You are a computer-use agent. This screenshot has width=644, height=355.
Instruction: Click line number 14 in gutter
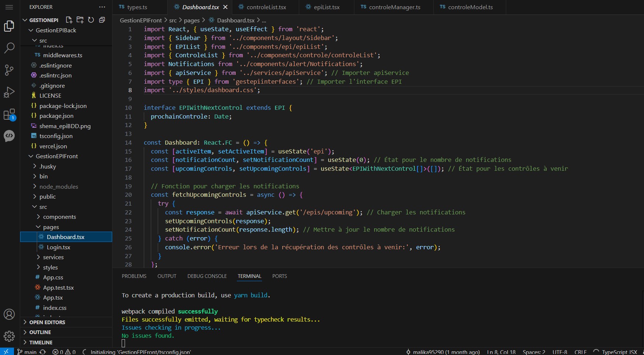pos(128,142)
